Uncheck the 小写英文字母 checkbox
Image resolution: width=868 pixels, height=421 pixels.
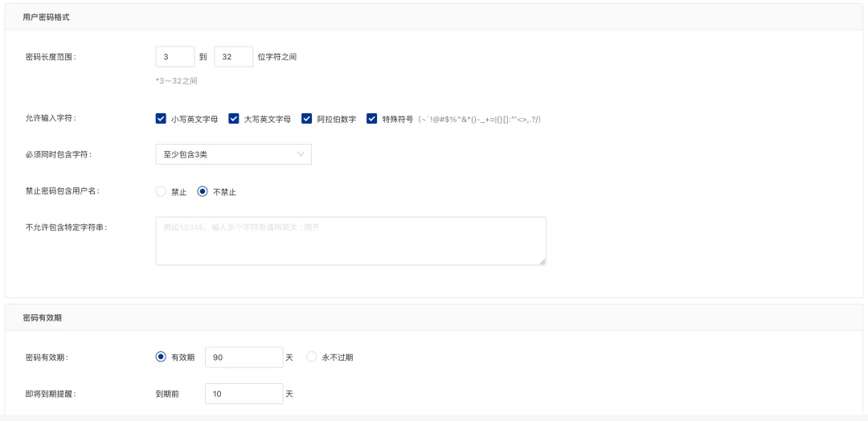click(161, 118)
